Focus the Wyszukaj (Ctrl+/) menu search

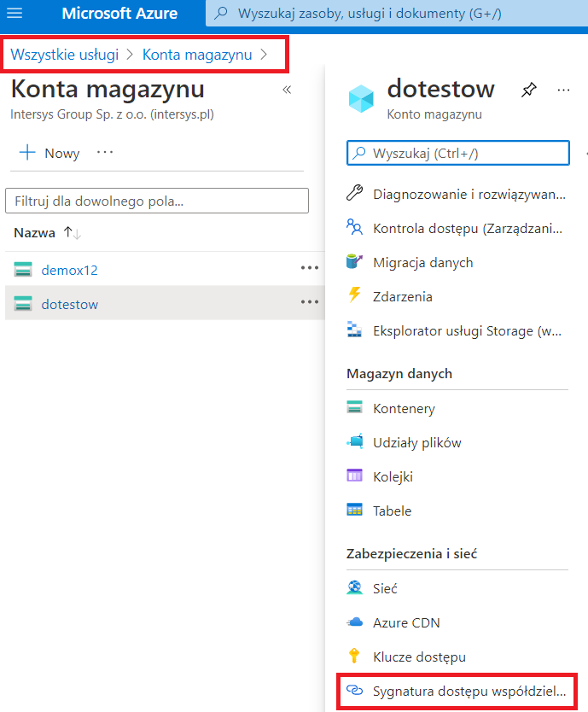pos(457,153)
